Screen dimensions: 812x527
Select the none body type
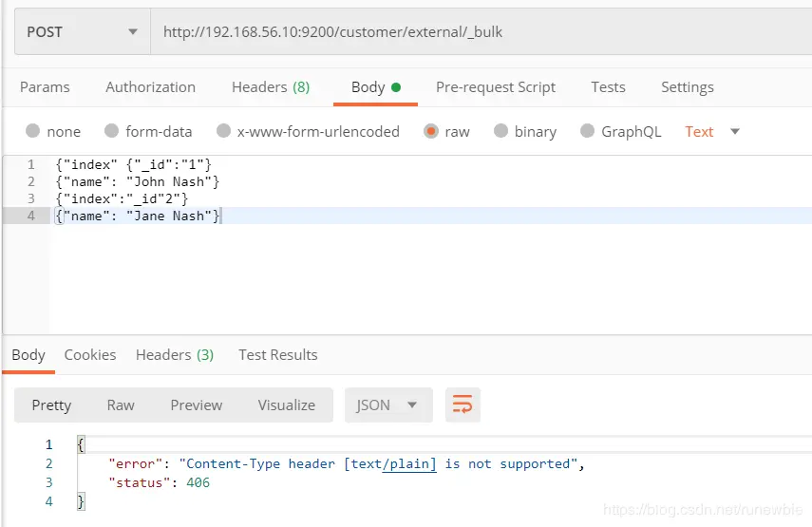53,131
